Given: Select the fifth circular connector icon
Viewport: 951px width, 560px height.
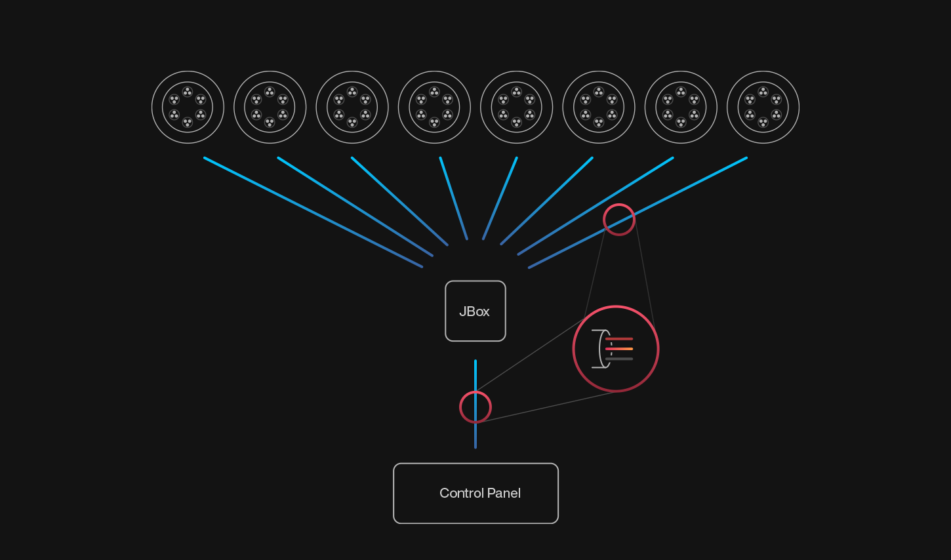Looking at the screenshot, I should [516, 107].
